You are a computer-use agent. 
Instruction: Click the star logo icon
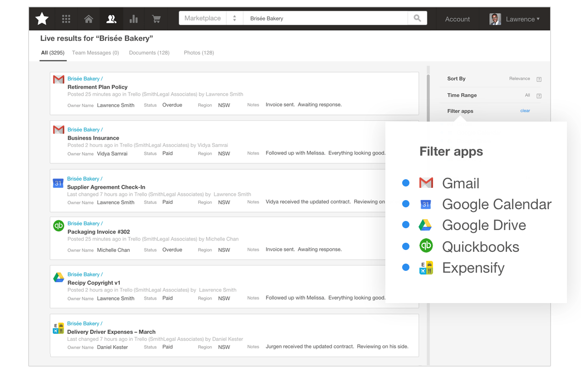coord(42,19)
